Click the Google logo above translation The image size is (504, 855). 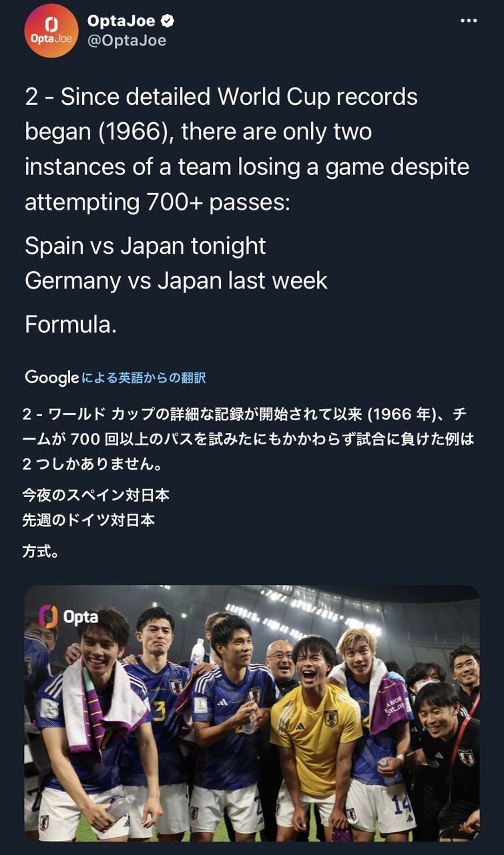(x=51, y=377)
